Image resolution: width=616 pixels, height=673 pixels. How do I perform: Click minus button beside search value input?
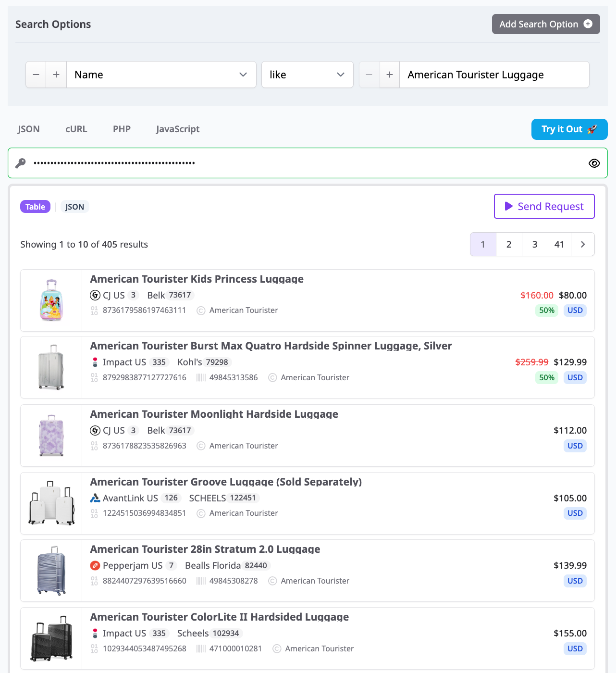(x=369, y=75)
